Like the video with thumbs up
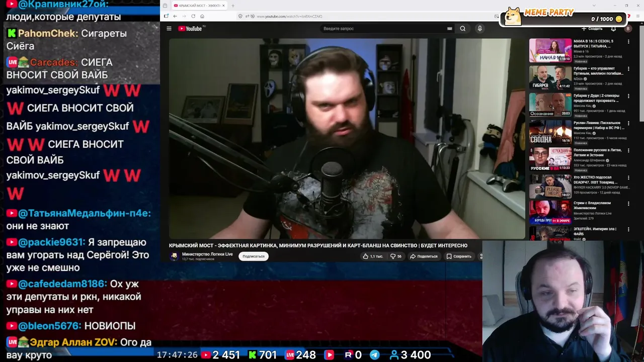The image size is (644, 362). [x=373, y=256]
